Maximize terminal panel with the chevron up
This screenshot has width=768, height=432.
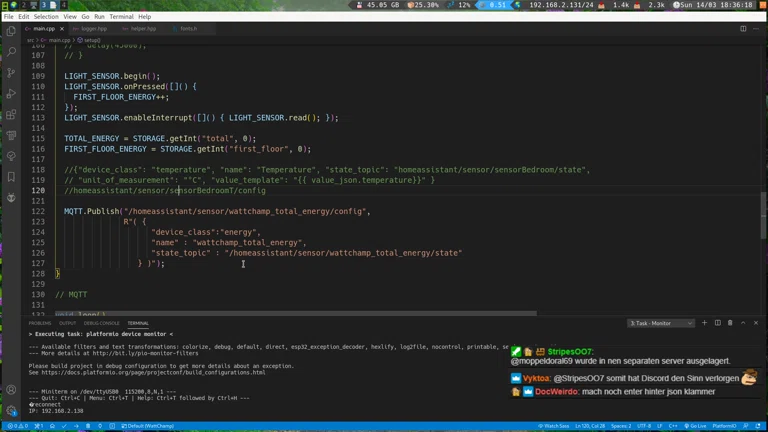[x=743, y=323]
